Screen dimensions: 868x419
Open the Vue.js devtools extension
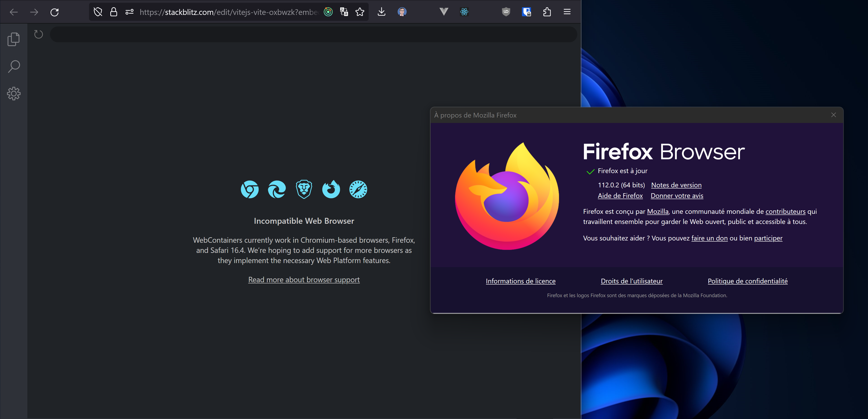tap(444, 12)
